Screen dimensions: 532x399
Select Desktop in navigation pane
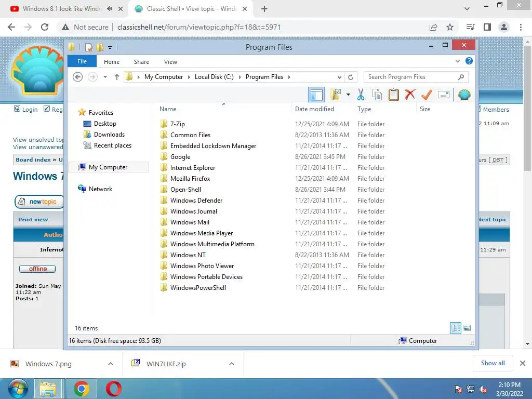(105, 124)
